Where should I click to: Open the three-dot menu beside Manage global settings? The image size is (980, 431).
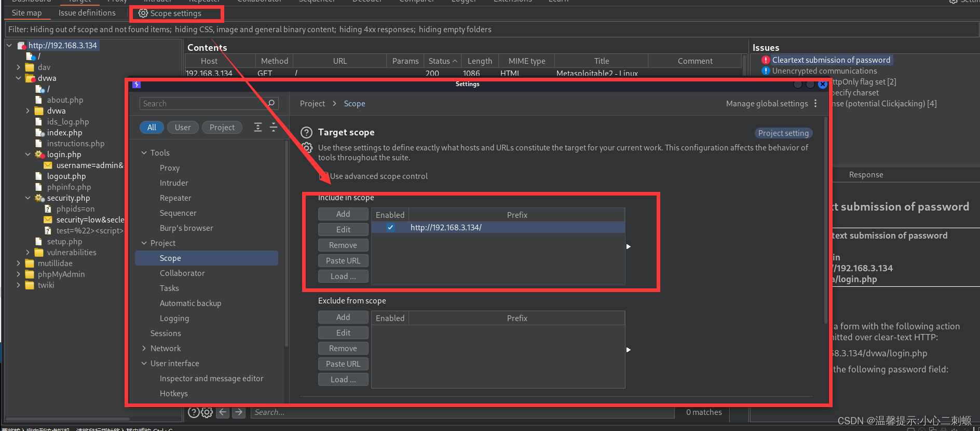coord(815,103)
